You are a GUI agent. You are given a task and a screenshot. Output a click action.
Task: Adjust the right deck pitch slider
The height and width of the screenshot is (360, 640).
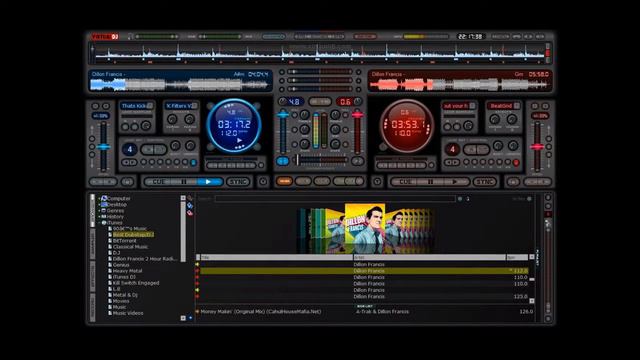(538, 147)
